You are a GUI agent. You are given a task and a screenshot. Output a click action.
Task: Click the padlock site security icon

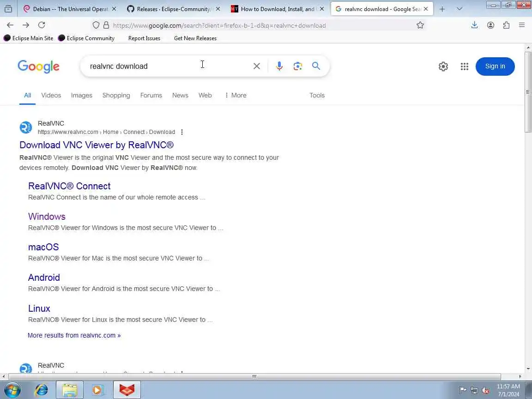[106, 25]
